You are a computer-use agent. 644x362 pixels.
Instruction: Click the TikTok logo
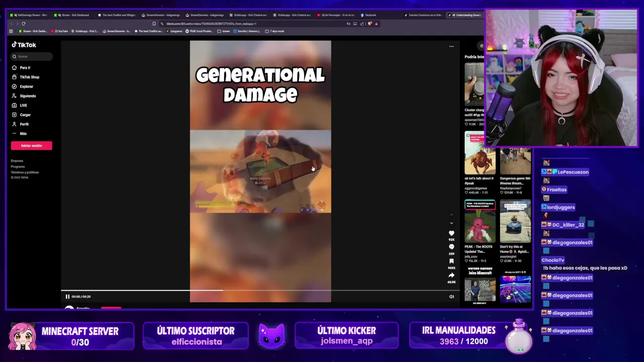coord(24,45)
